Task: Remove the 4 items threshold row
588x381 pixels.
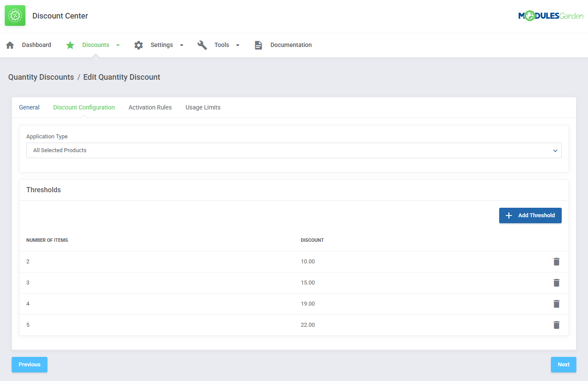Action: pyautogui.click(x=557, y=304)
